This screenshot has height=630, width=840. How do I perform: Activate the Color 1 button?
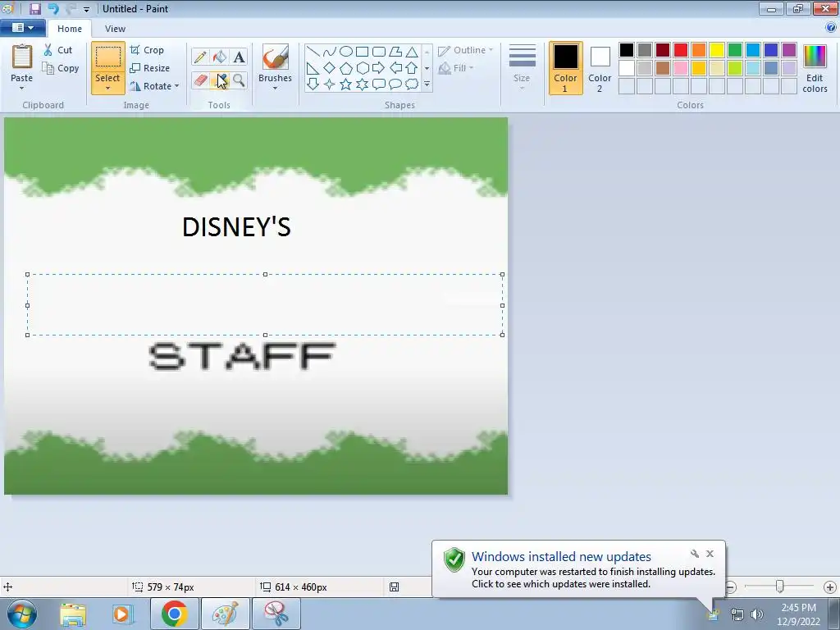pos(566,68)
